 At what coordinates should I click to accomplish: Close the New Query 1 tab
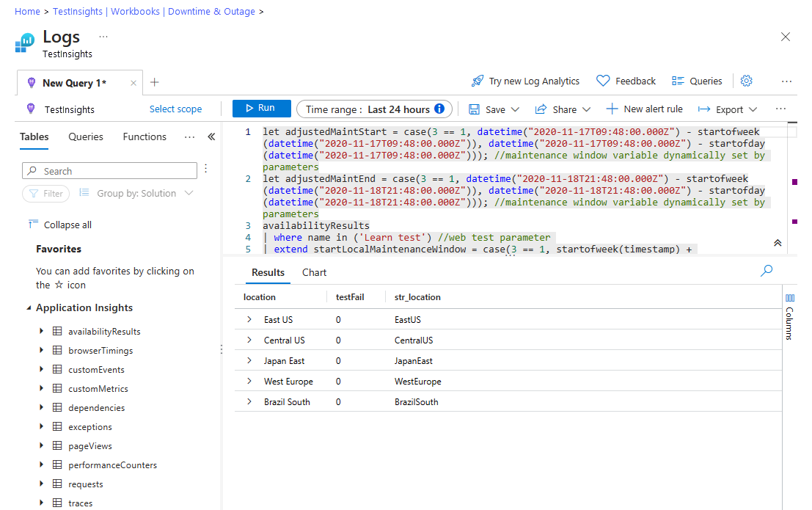(x=133, y=83)
